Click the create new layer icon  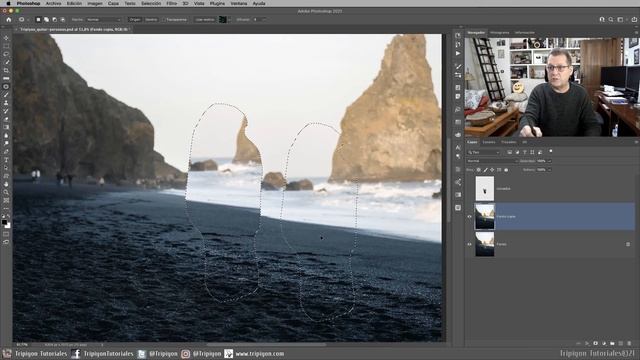(620, 344)
